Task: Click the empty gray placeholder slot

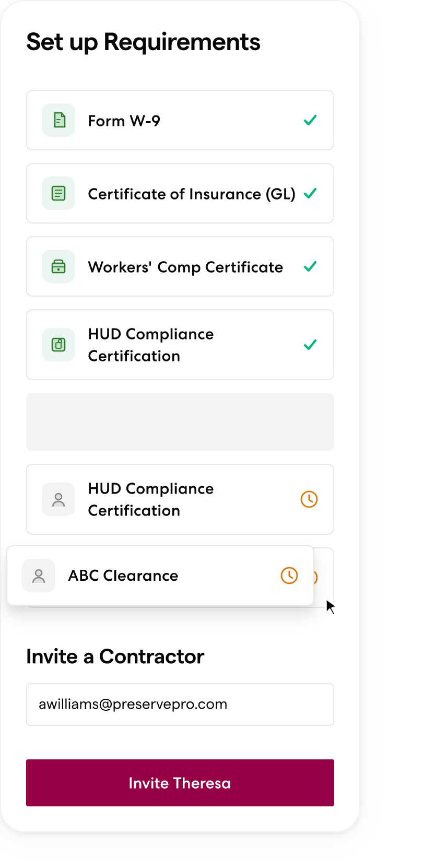Action: 180,422
